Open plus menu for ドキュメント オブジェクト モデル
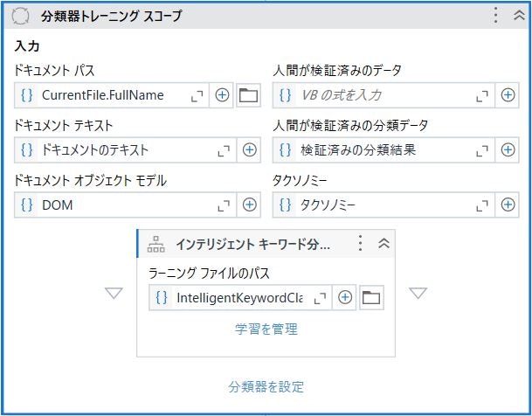The image size is (532, 416). point(249,205)
